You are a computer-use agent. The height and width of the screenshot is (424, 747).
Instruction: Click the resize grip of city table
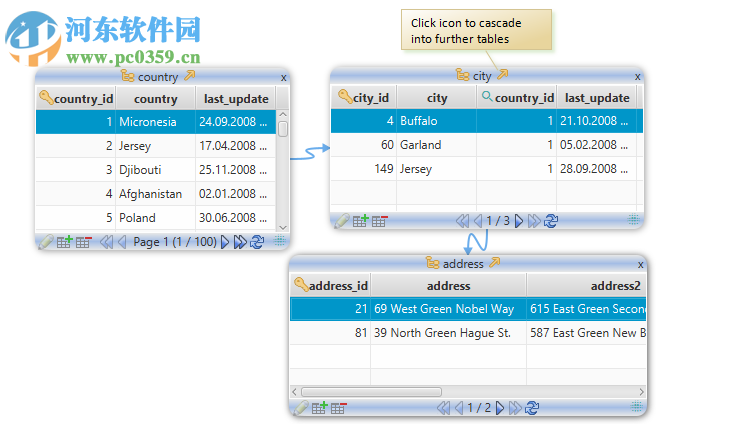coord(634,219)
